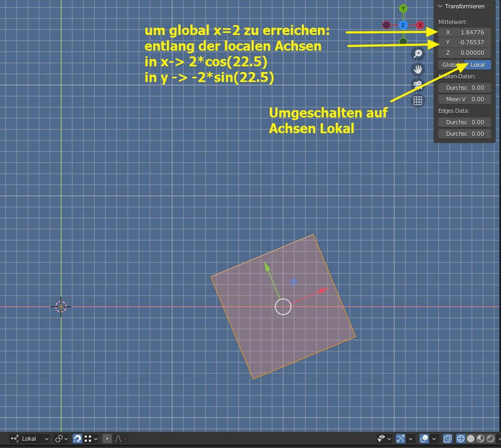Open the shading options dropdown arrow
The width and height of the screenshot is (501, 448).
click(x=499, y=439)
